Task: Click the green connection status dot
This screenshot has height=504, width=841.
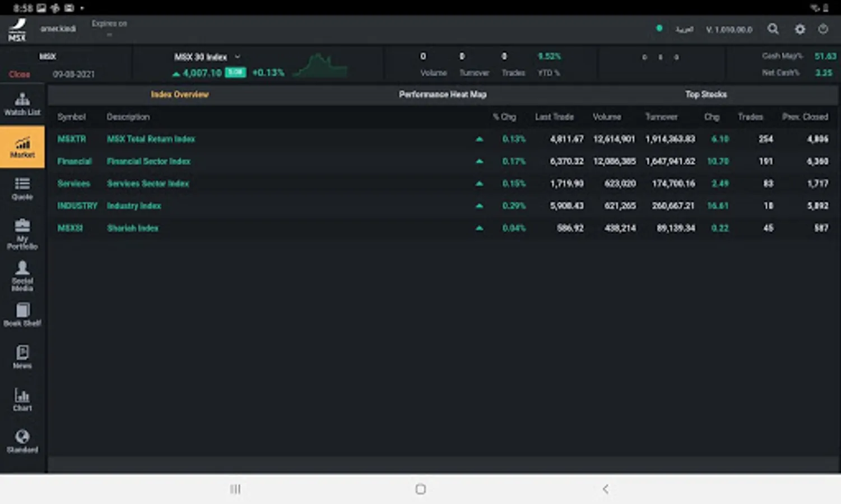Action: (659, 28)
